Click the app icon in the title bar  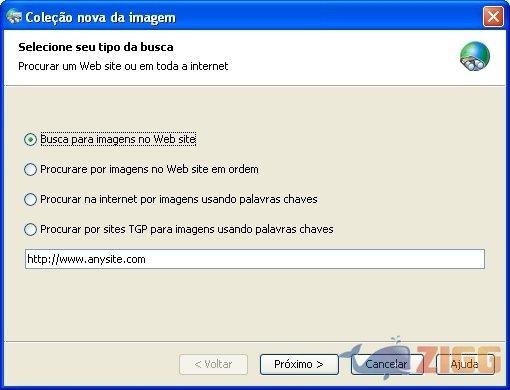point(14,17)
